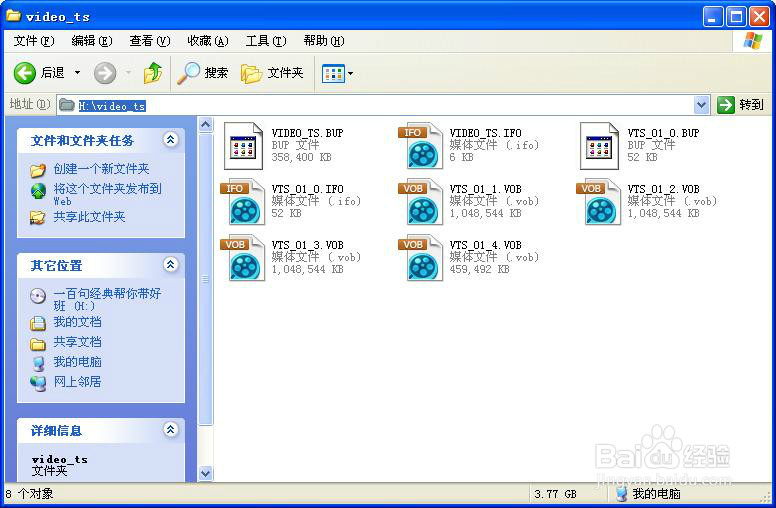776x508 pixels.
Task: Click sidebar scrollbar down arrow
Action: click(x=205, y=473)
